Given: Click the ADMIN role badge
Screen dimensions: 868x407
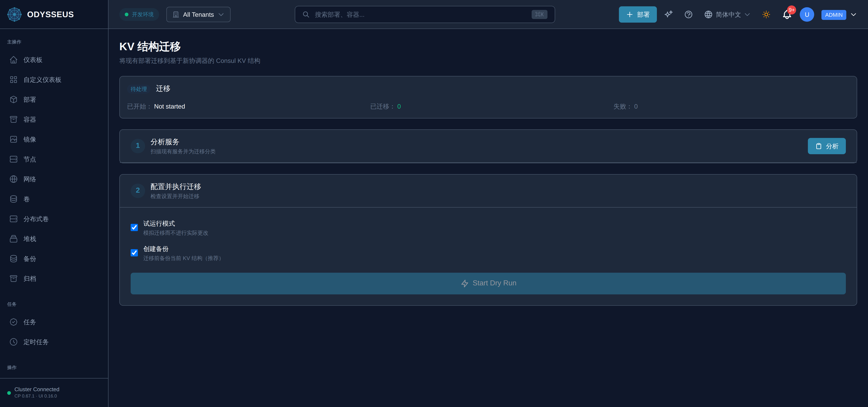Looking at the screenshot, I should [x=834, y=15].
